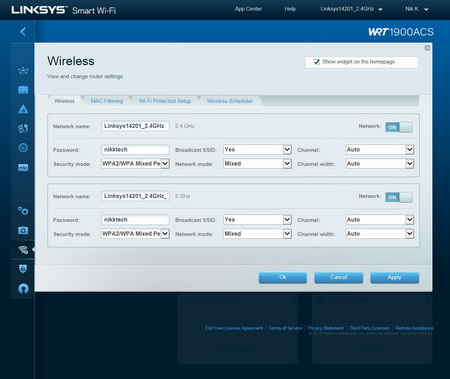
Task: Expand the Linksys14201_2.4GHz router menu in header
Action: coord(351,9)
